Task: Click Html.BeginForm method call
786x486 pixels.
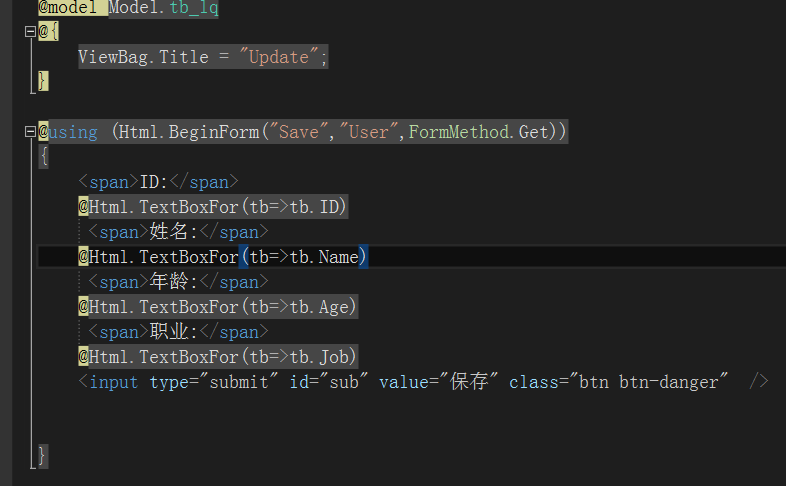Action: [189, 132]
